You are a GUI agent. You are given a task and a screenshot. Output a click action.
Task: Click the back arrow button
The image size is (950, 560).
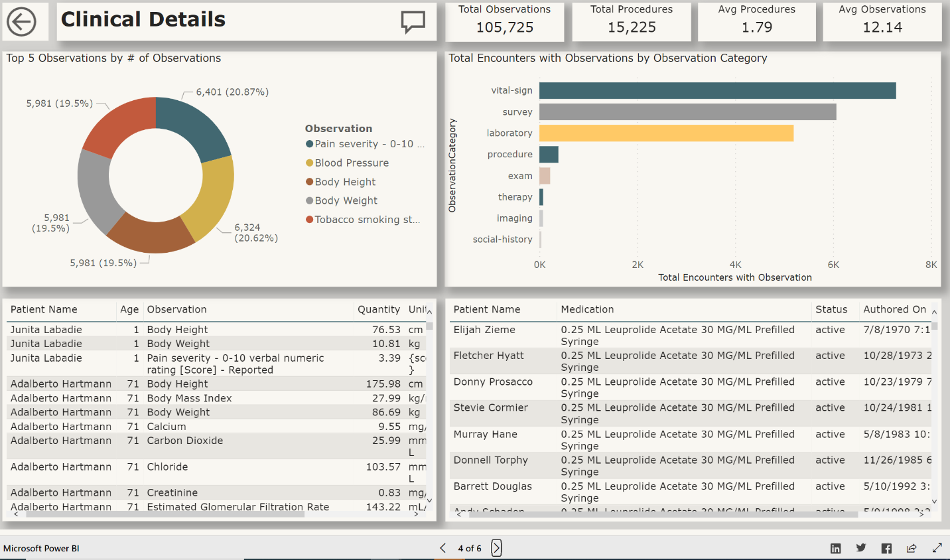[x=21, y=22]
